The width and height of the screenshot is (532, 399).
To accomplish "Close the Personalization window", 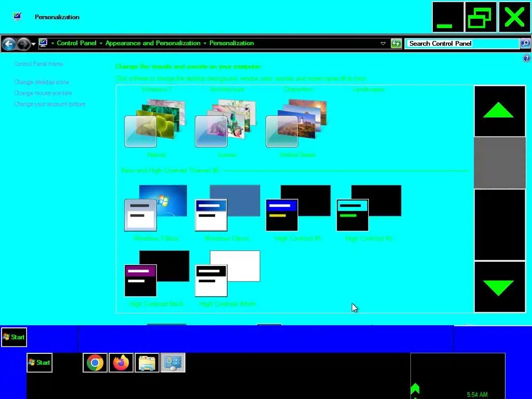I will (x=514, y=17).
